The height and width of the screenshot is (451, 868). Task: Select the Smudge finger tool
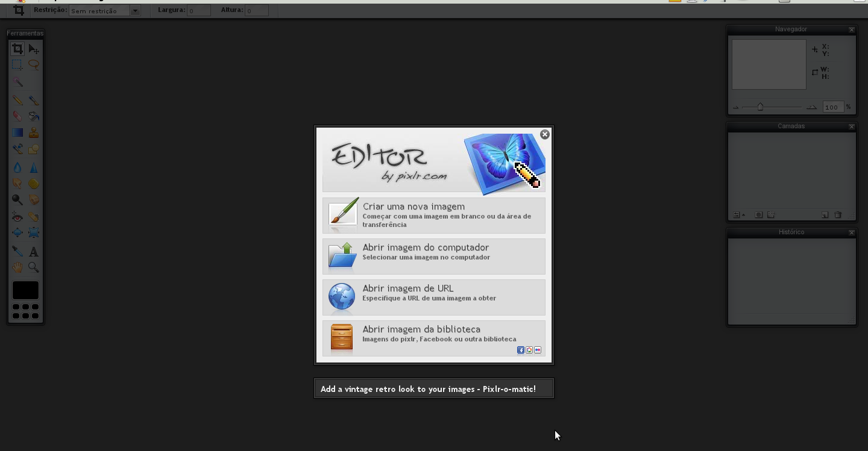pyautogui.click(x=17, y=184)
